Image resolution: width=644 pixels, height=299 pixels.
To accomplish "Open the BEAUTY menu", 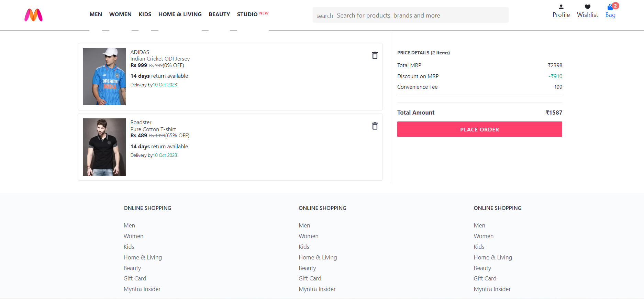I will click(219, 14).
